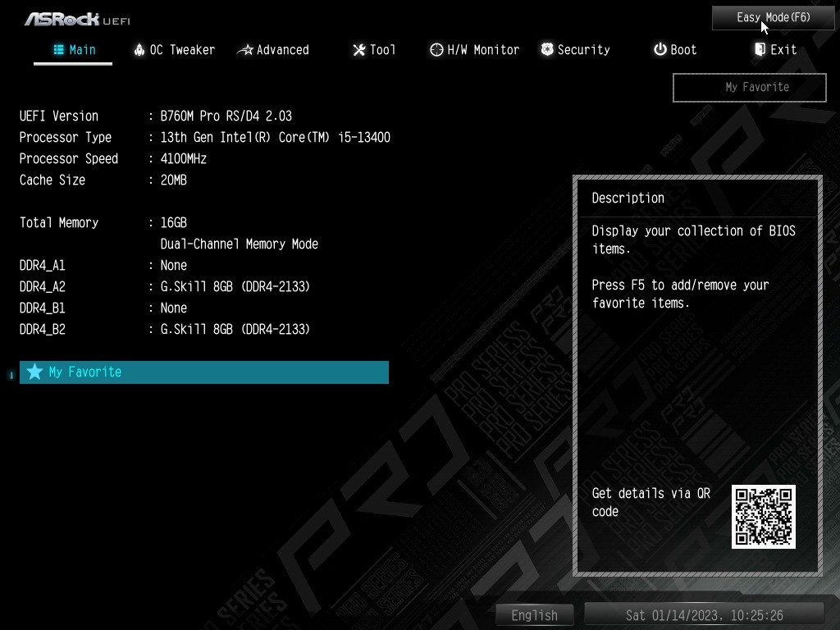
Task: Click 'Press F5 to add/remove' help text
Action: 680,294
